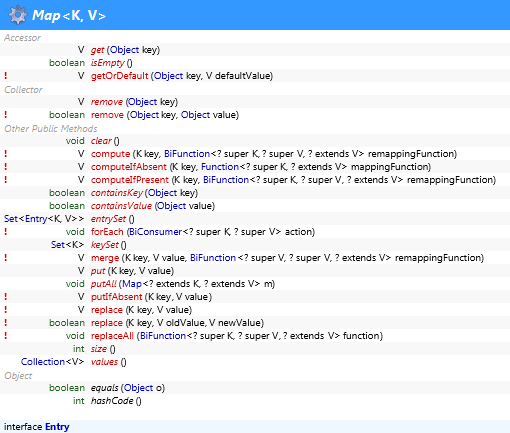Follow the Object link in get signature

[125, 50]
